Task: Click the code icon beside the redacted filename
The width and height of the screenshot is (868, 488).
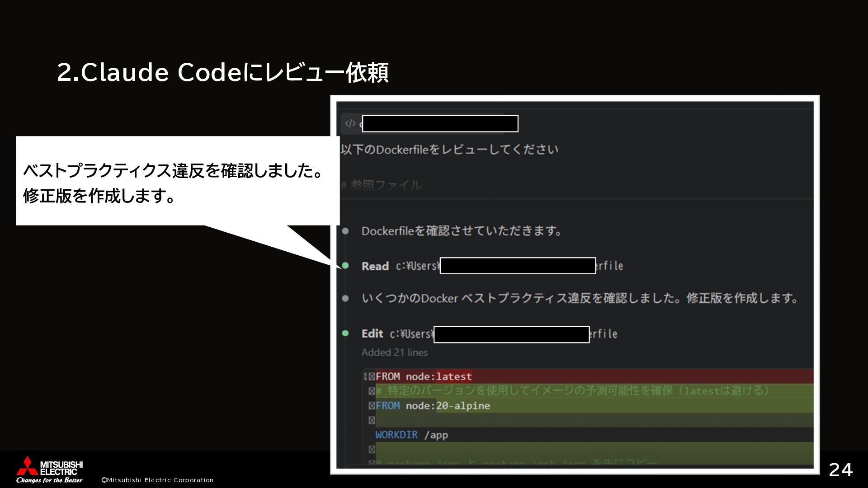Action: coord(350,123)
